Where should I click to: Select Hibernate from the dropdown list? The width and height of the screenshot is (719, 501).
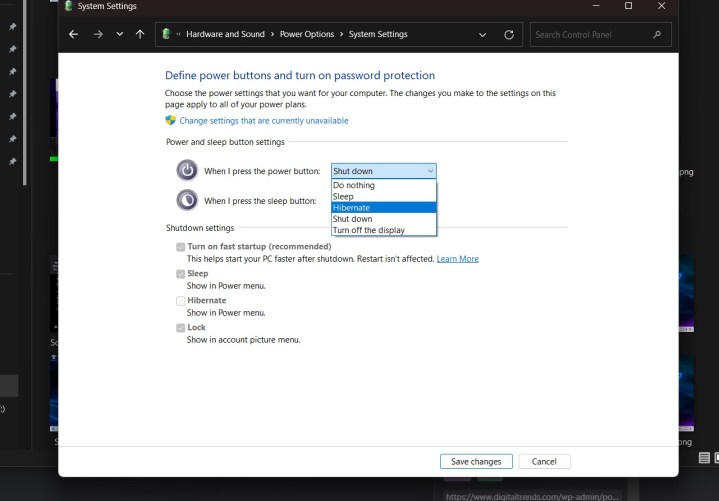[x=384, y=208]
